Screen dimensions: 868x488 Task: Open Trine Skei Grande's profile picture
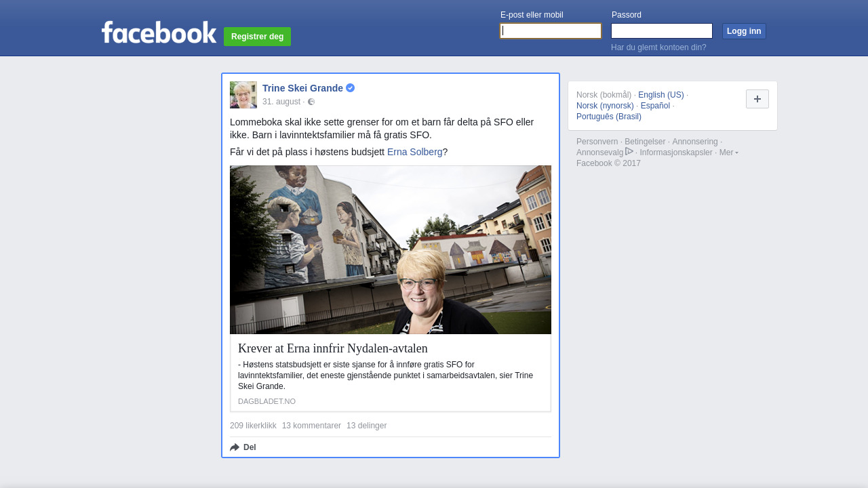coord(243,95)
